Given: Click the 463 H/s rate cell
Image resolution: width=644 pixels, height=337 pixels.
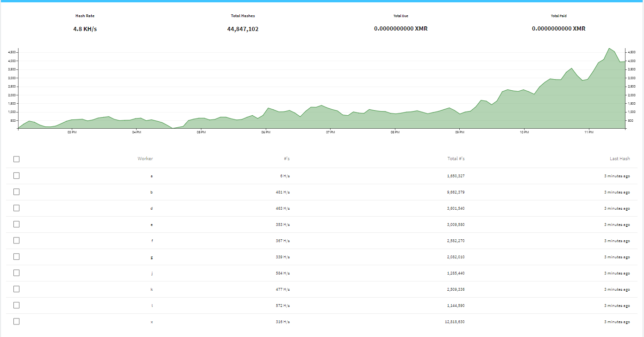Looking at the screenshot, I should pos(283,208).
